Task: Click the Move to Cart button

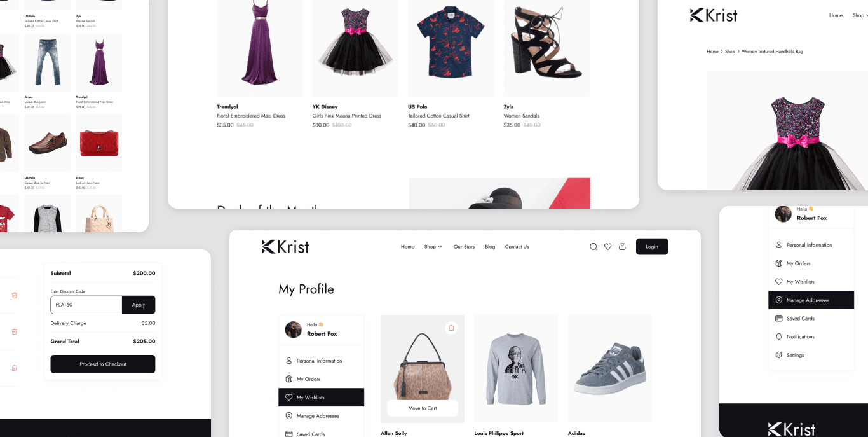Action: pyautogui.click(x=423, y=408)
